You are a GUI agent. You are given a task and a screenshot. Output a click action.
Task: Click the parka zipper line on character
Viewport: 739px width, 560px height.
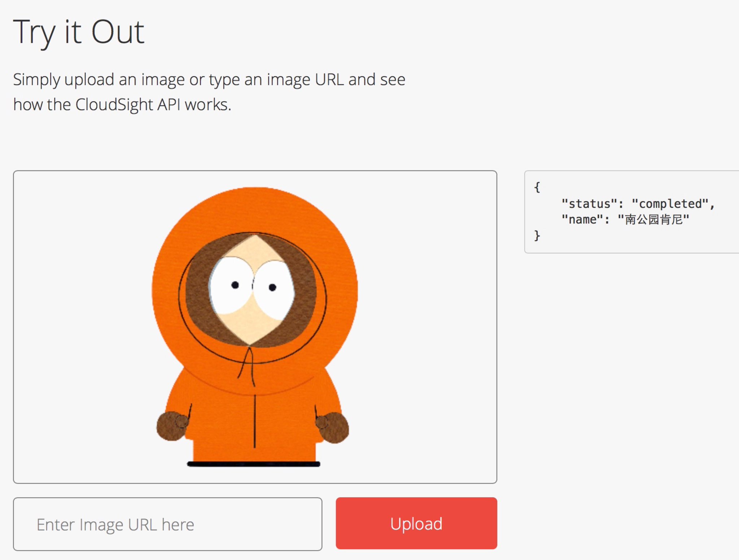(x=255, y=422)
